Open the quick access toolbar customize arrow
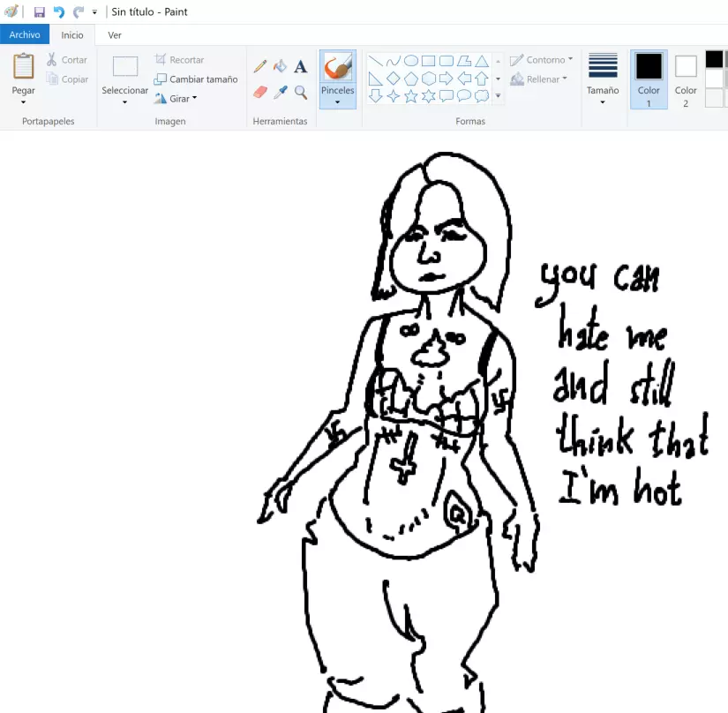The height and width of the screenshot is (713, 728). point(94,12)
